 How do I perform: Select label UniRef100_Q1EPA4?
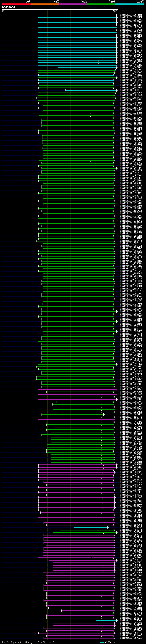pos(131,113)
